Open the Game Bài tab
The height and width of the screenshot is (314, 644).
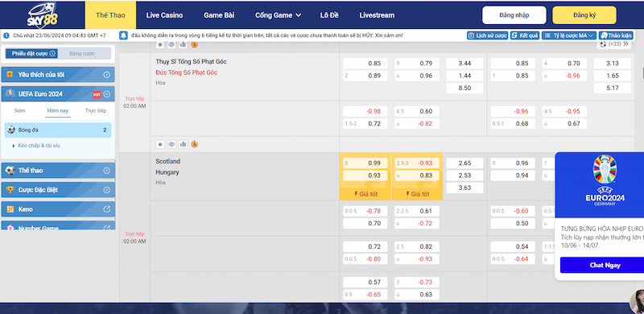coord(219,15)
